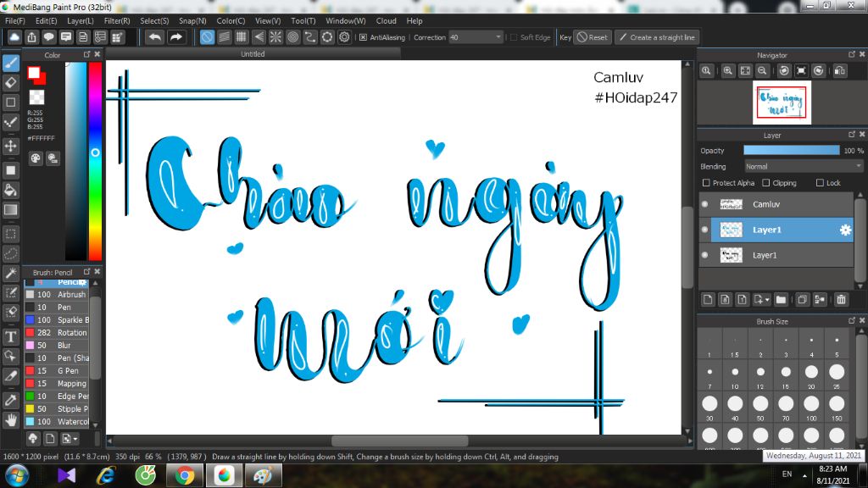Select the Text tool
Image resolution: width=868 pixels, height=488 pixels.
11,336
